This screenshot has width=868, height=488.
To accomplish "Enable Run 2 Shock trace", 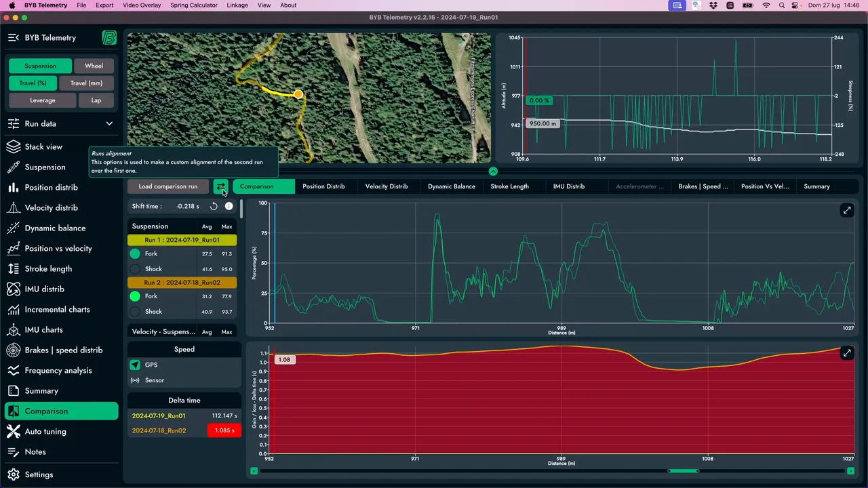I will 135,312.
